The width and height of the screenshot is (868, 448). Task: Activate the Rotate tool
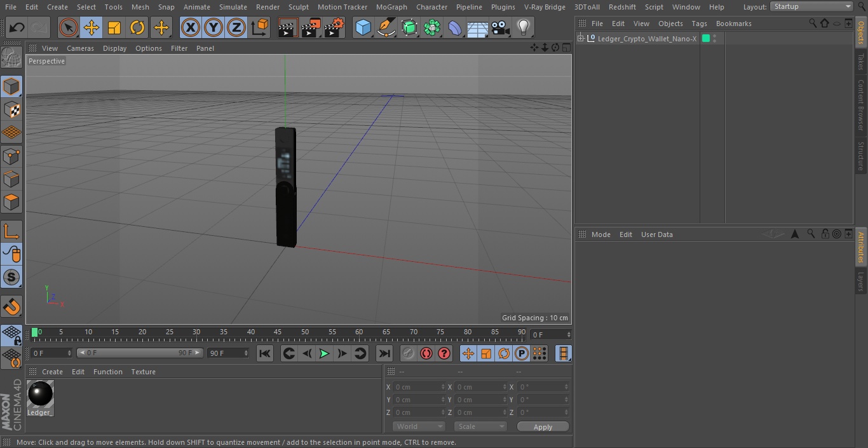pos(137,27)
